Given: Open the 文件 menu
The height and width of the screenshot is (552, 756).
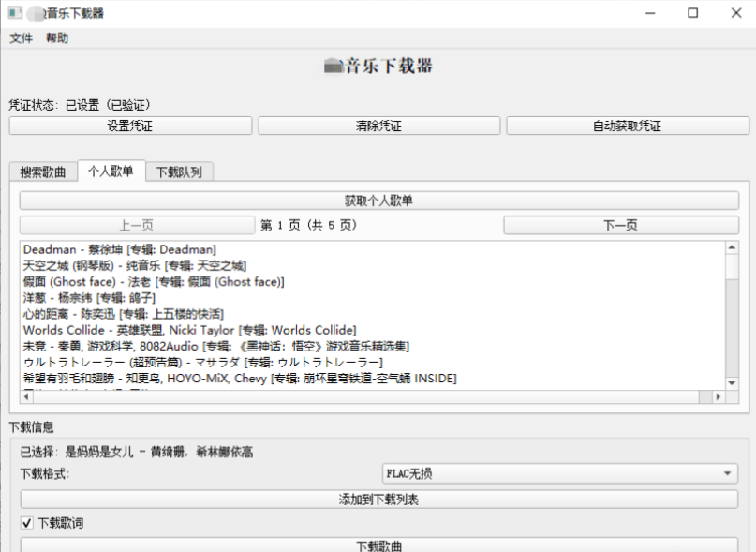Looking at the screenshot, I should click(21, 38).
